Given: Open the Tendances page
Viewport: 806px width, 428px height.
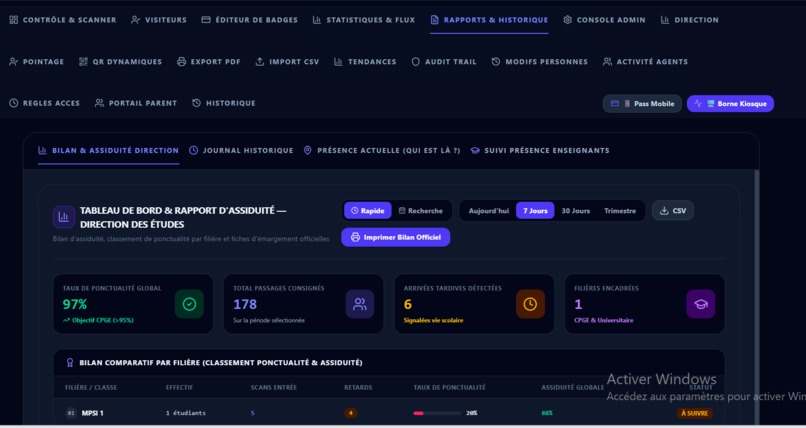Looking at the screenshot, I should 365,62.
